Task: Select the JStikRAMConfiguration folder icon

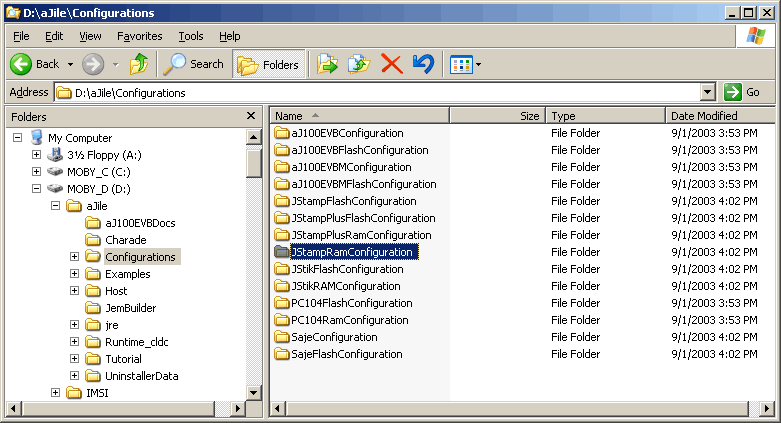Action: coord(282,286)
